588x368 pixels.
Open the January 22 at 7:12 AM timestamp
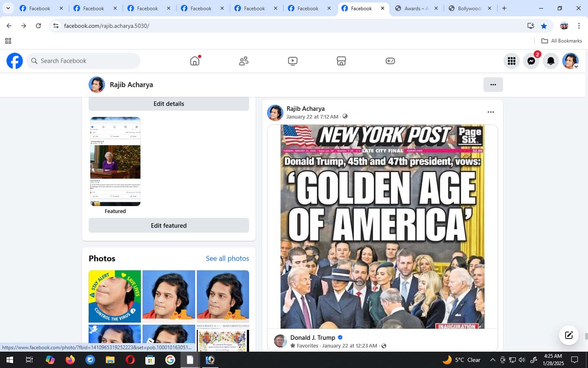[312, 117]
